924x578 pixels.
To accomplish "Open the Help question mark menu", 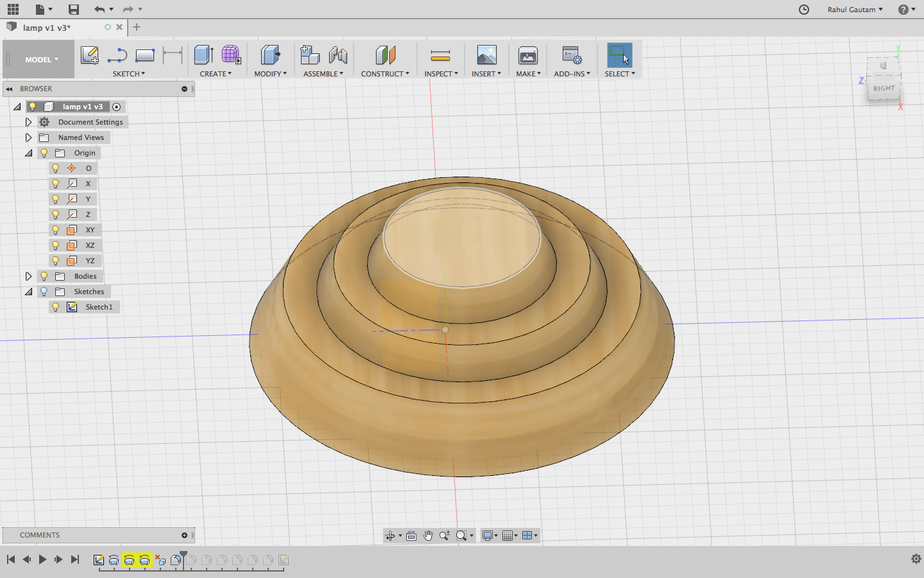I will tap(907, 10).
